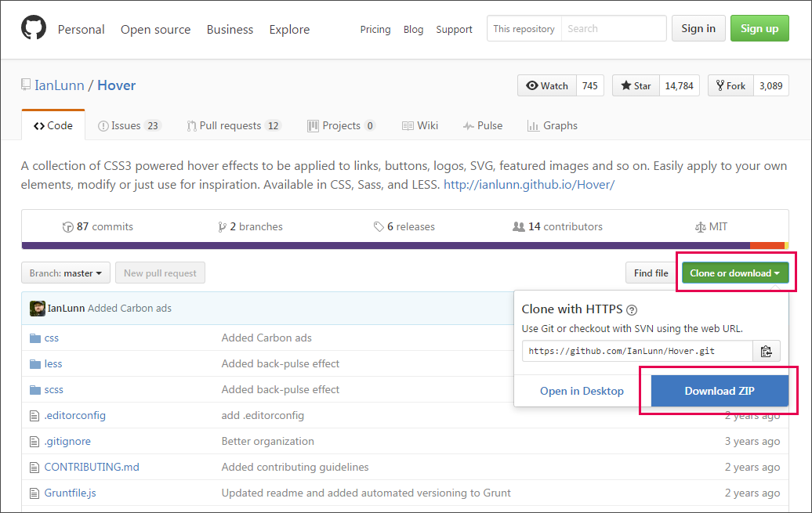Click Open in Desktop
Screen dimensions: 812x513
click(582, 392)
